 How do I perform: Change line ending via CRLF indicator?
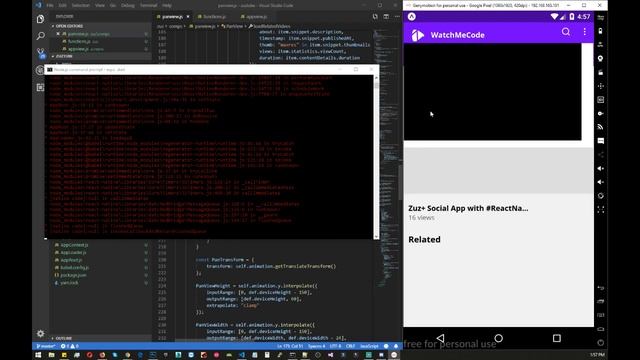point(350,346)
